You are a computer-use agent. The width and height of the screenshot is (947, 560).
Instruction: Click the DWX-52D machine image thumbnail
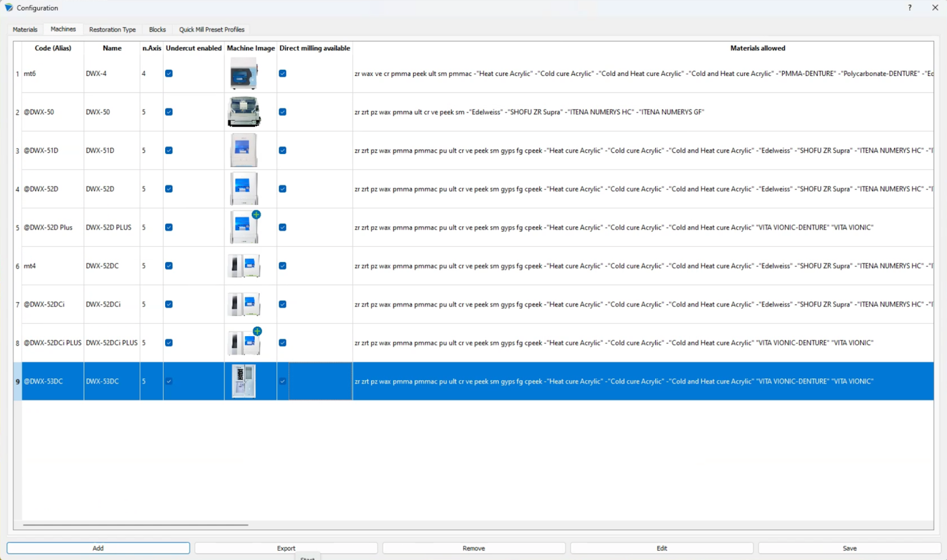[243, 189]
